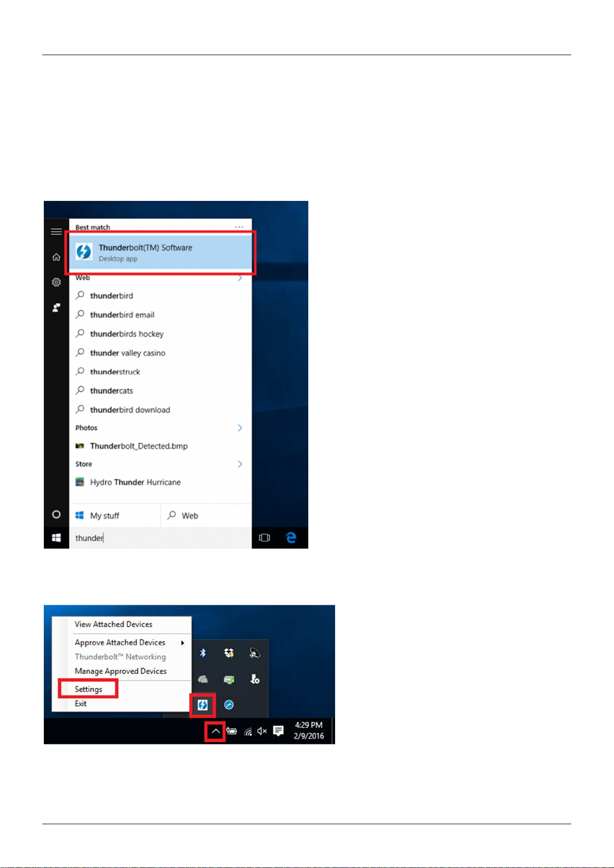Image resolution: width=614 pixels, height=868 pixels.
Task: Select the thunderstruck search suggestion
Action: click(x=160, y=372)
